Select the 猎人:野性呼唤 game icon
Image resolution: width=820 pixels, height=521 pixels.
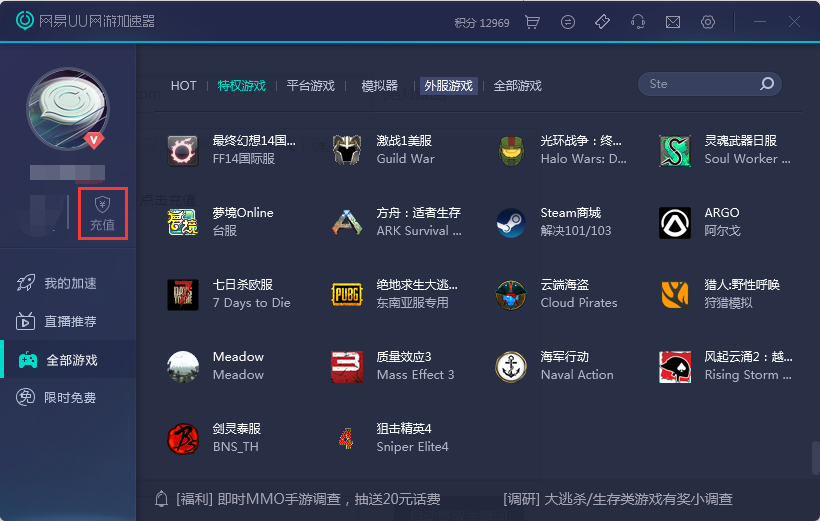675,295
